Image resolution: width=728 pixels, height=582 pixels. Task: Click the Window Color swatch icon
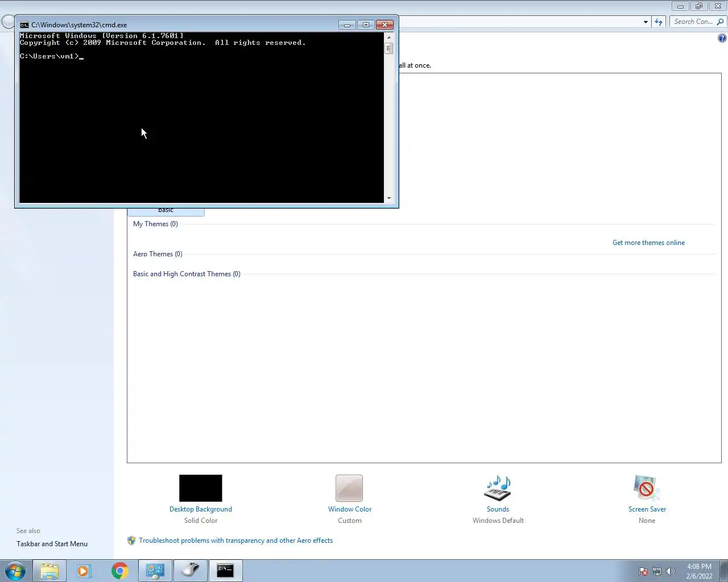tap(349, 488)
